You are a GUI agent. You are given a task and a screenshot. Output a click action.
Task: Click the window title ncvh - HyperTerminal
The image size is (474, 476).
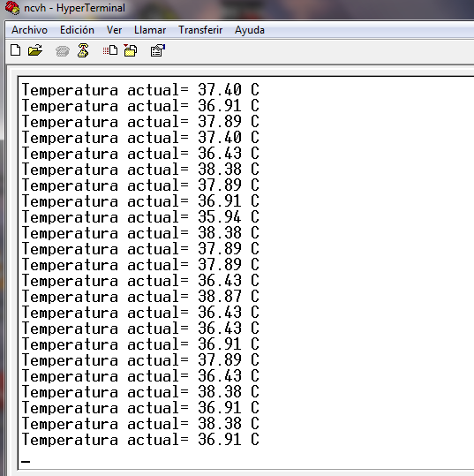tap(74, 8)
